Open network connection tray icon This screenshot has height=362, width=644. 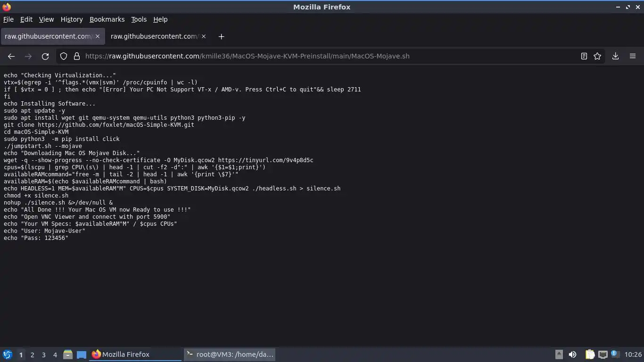pos(603,354)
